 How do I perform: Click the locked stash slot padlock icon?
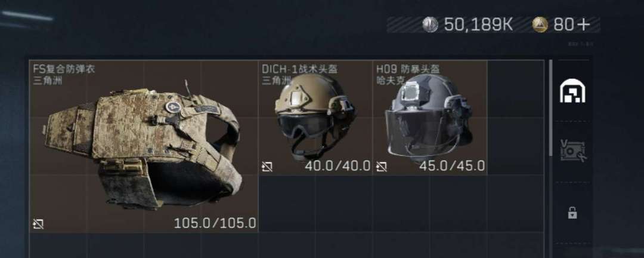coord(572,213)
